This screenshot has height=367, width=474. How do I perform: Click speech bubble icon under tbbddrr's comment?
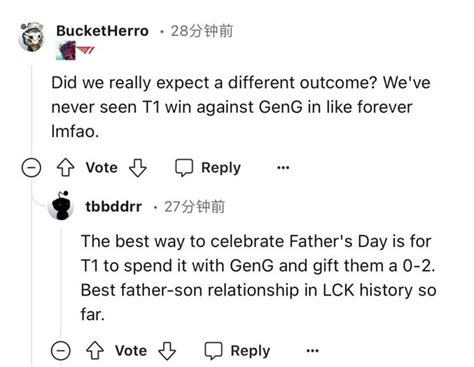213,350
